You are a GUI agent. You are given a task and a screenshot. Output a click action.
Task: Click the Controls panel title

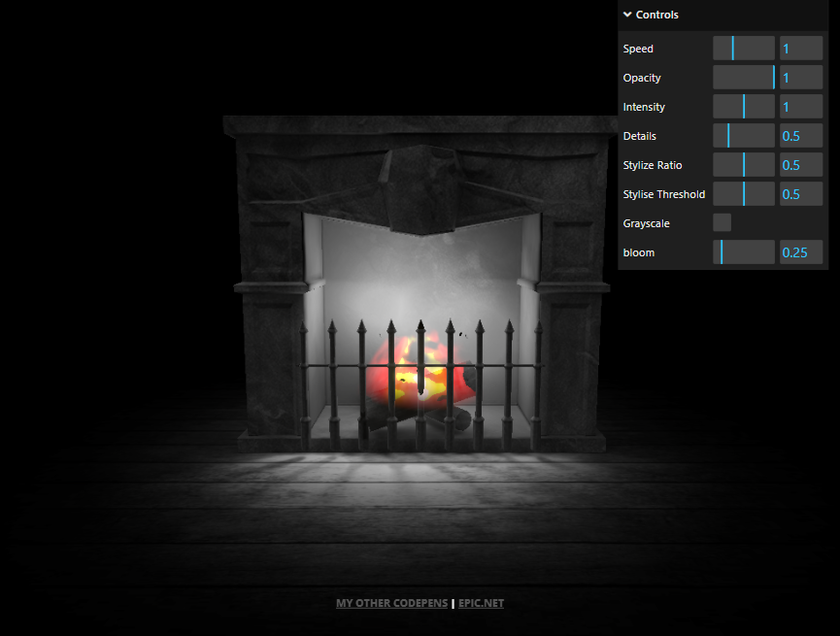[x=657, y=16]
